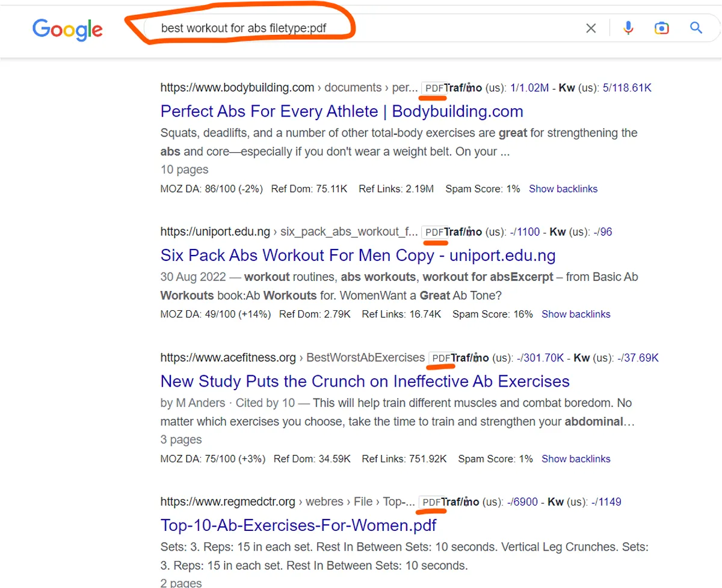Click the PDF badge on the regmedctr.org result
Viewport: 722px width, 588px height.
click(432, 502)
